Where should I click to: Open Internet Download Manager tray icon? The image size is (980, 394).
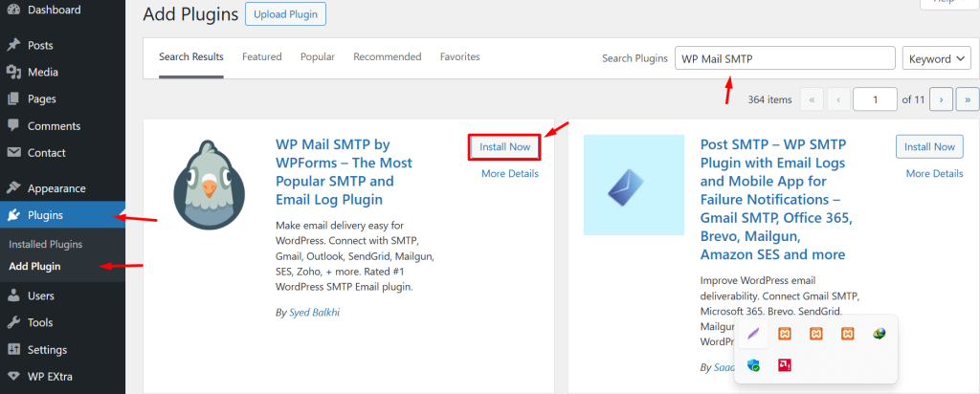[879, 334]
